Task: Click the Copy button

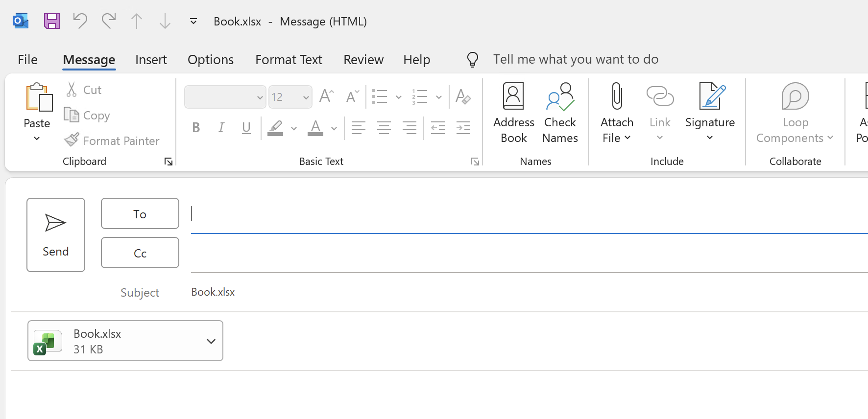Action: pyautogui.click(x=87, y=115)
